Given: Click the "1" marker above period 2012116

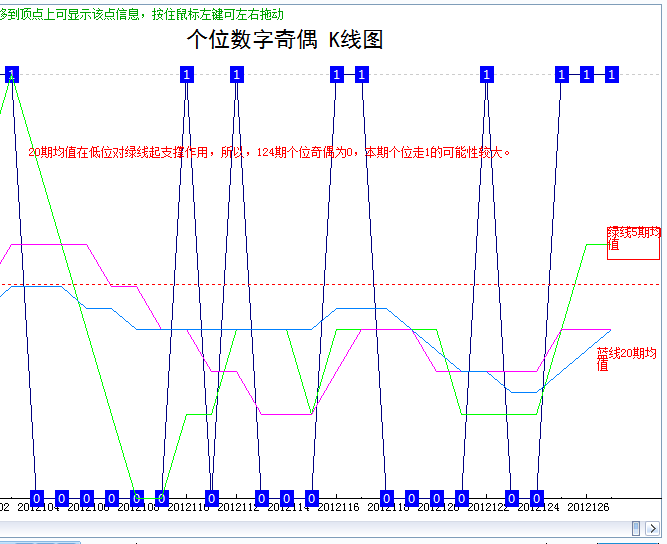Looking at the screenshot, I should (336, 74).
